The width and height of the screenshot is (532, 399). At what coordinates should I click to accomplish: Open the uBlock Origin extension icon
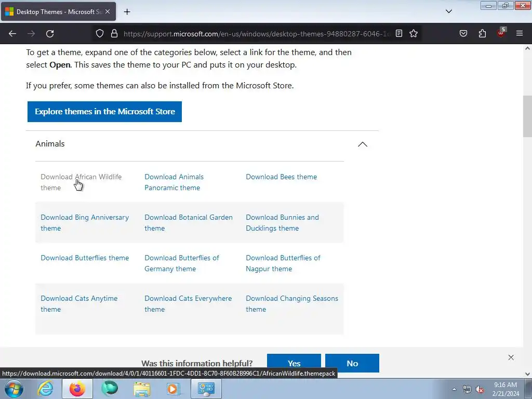pos(501,33)
